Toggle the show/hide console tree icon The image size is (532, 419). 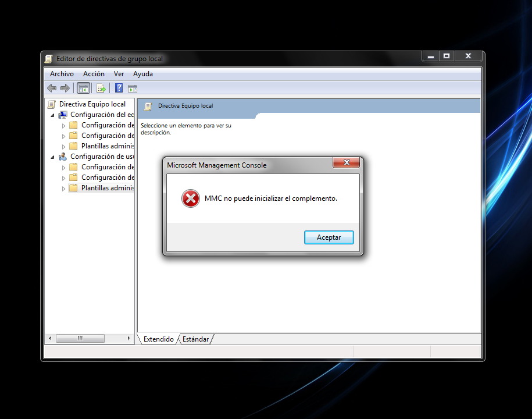tap(84, 88)
